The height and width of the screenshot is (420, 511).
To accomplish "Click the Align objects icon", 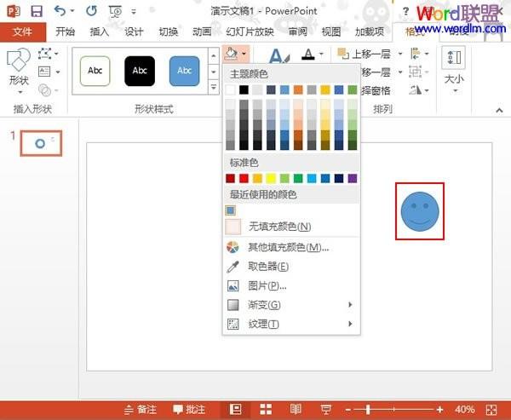I will 416,53.
